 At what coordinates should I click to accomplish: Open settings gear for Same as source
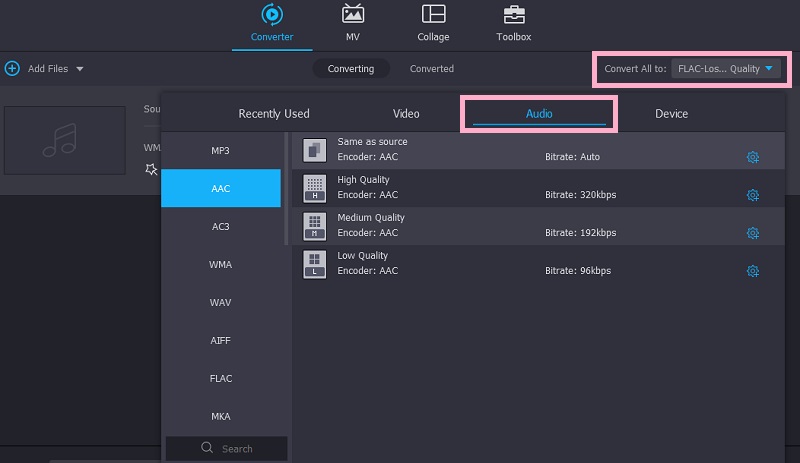753,157
